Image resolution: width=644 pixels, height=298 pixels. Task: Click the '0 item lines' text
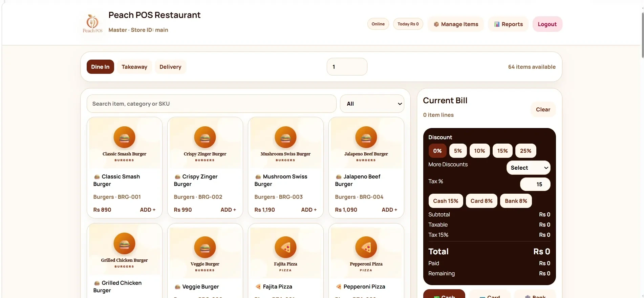pyautogui.click(x=438, y=115)
